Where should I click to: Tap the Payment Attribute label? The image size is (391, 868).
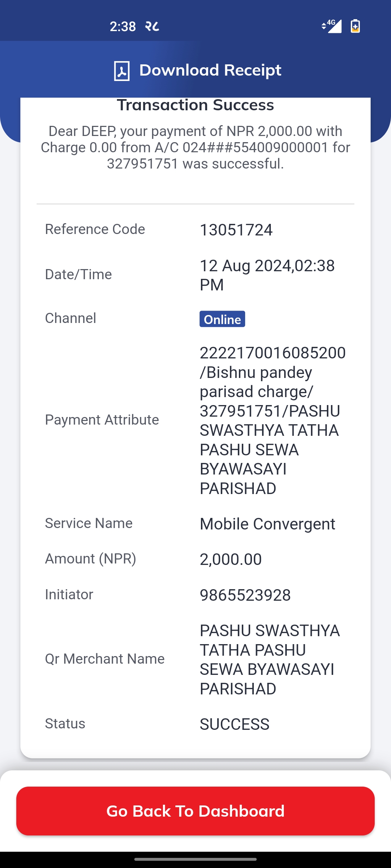tap(102, 420)
